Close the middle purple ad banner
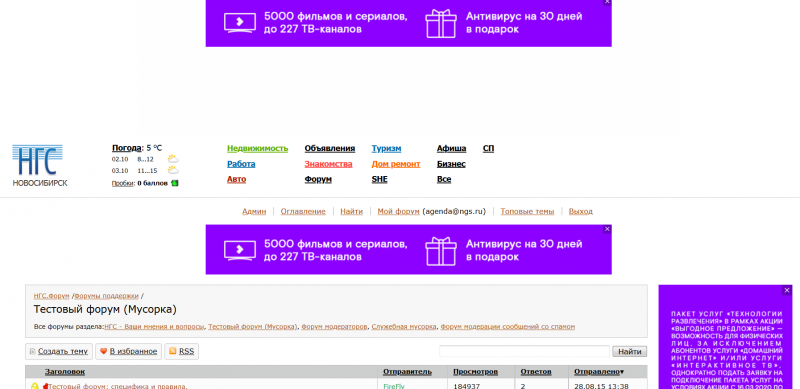800x389 pixels. pos(607,229)
